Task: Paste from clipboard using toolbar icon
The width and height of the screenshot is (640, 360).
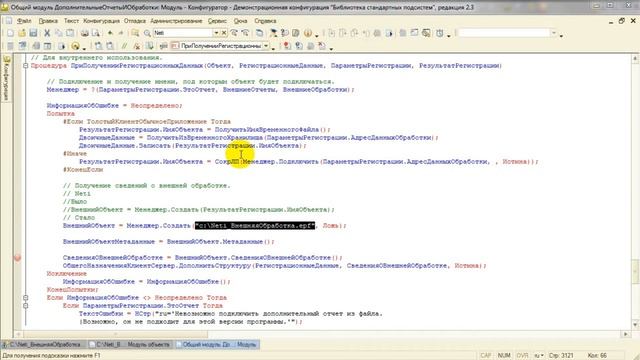Action: click(70, 33)
